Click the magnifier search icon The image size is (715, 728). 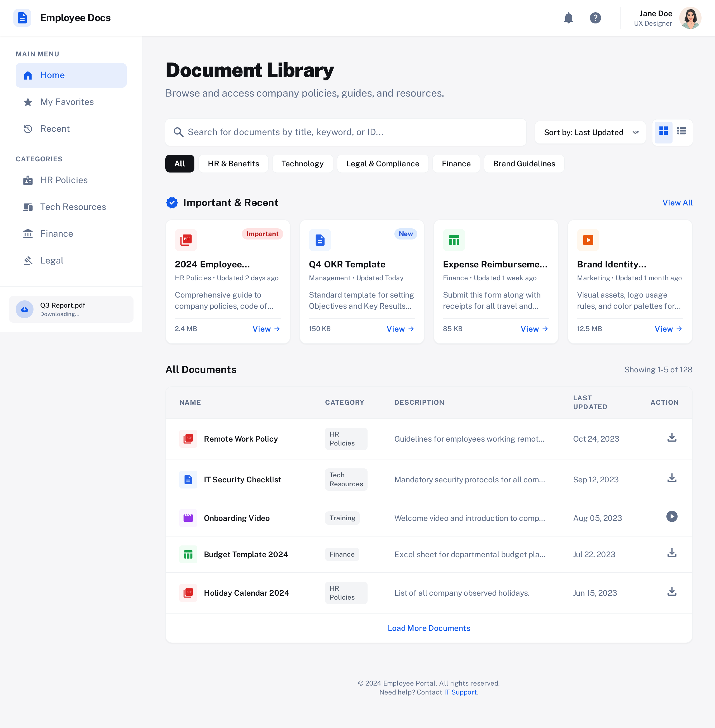(178, 132)
